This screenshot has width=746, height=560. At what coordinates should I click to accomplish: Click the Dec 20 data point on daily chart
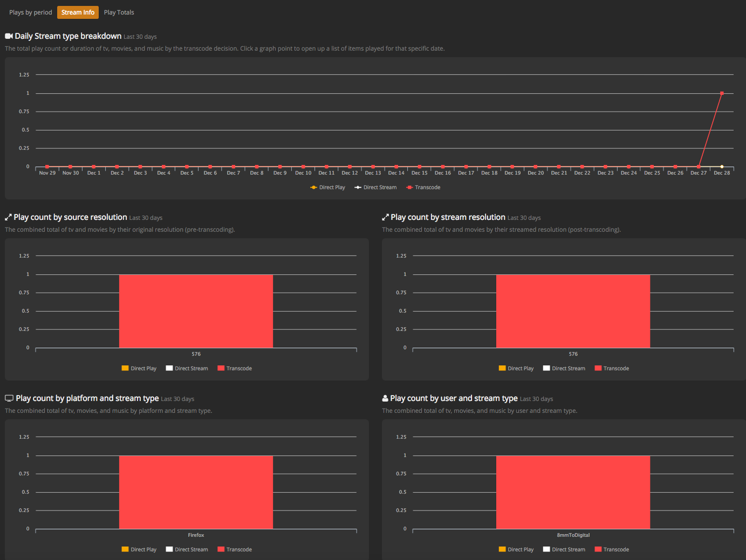[x=536, y=167]
